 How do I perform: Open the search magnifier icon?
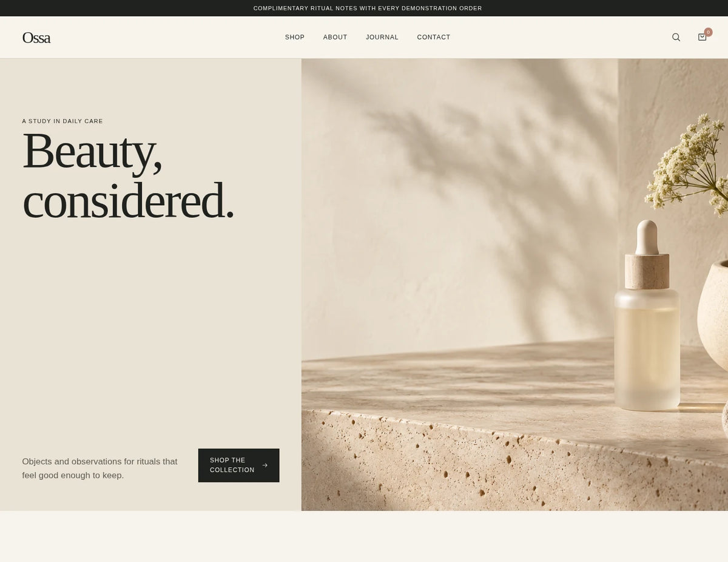[676, 37]
